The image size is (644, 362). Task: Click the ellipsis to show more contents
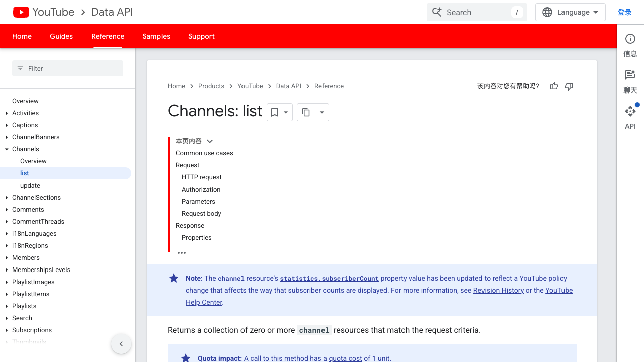pos(182,253)
